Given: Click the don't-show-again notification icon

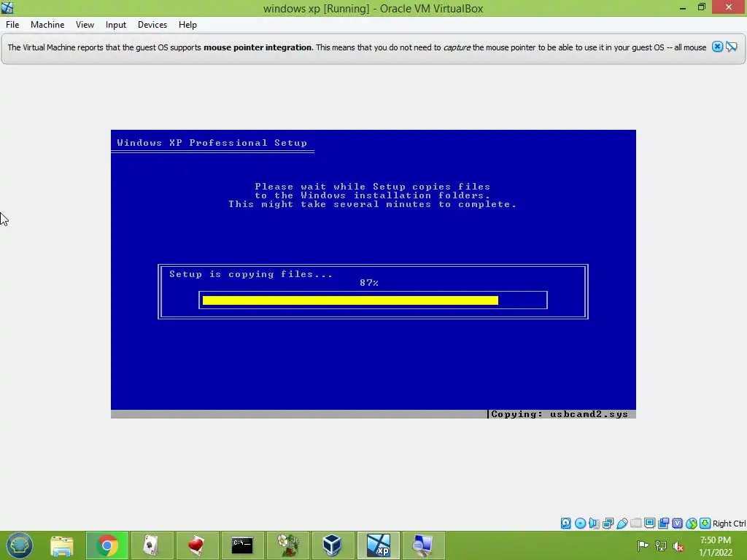Looking at the screenshot, I should 732,47.
